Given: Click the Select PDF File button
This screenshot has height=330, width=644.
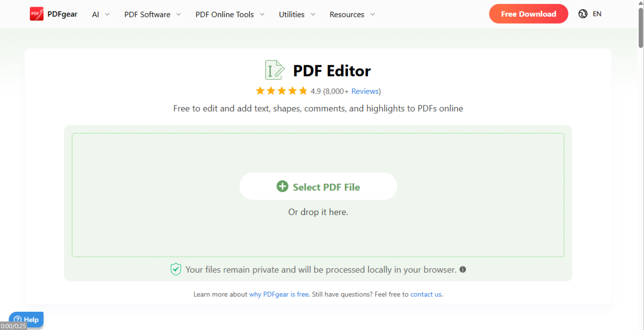Looking at the screenshot, I should click(318, 186).
